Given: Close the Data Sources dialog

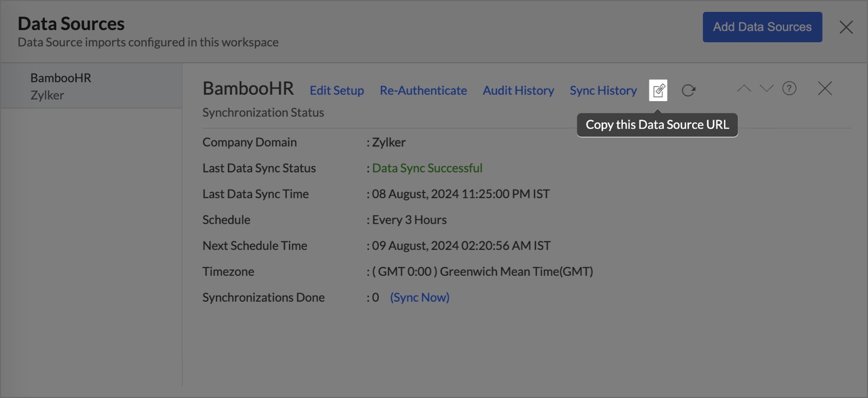Looking at the screenshot, I should point(846,27).
